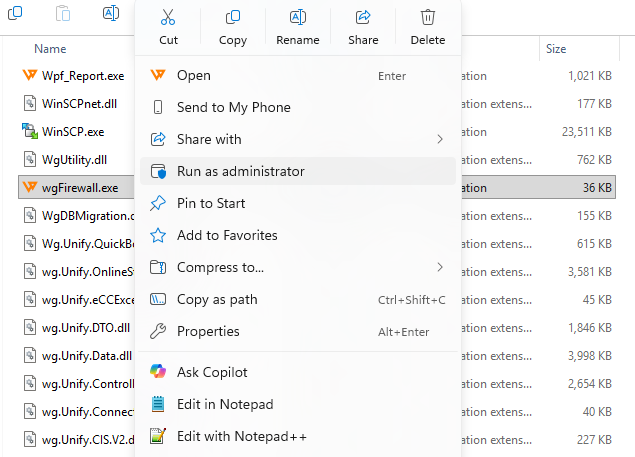
Task: Expand the Compress to... submenu arrow
Action: tap(440, 267)
